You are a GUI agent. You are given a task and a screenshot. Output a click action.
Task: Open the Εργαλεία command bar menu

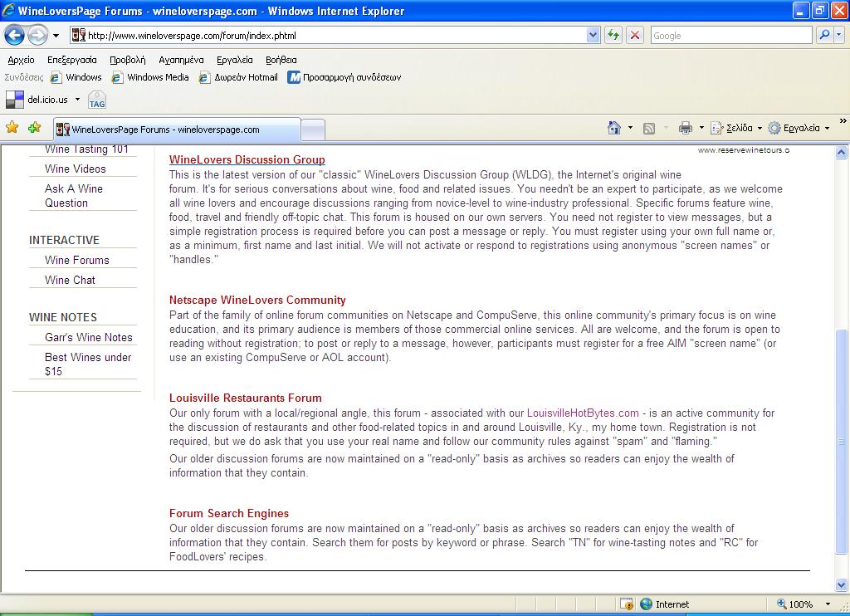click(x=799, y=128)
